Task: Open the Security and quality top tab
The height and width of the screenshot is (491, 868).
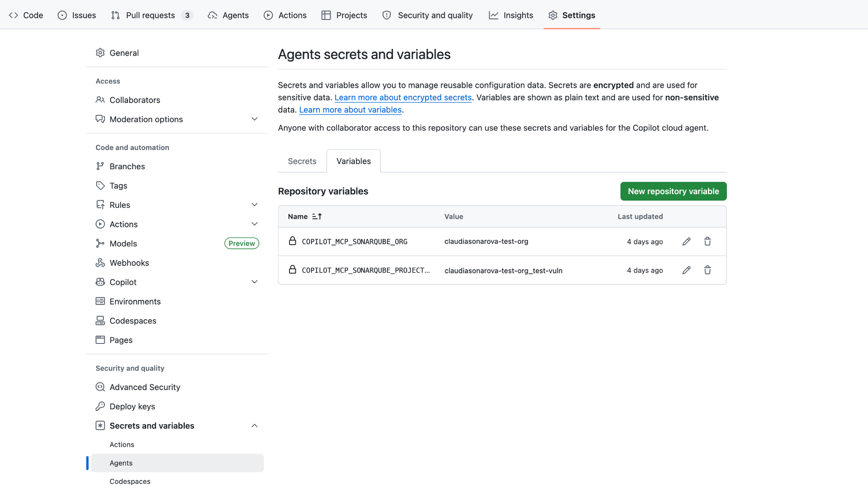Action: (428, 15)
